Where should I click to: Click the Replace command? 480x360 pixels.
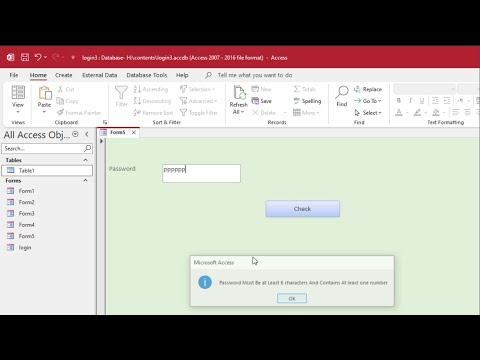pyautogui.click(x=368, y=89)
